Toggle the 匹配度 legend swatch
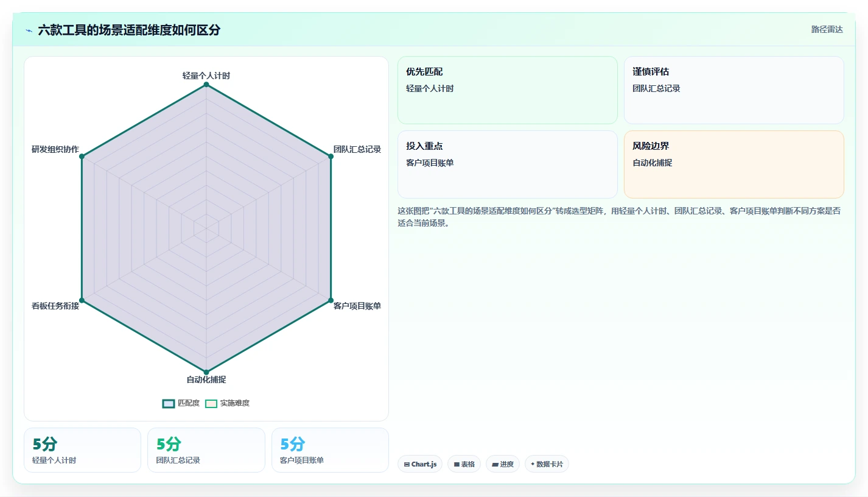868x497 pixels. (169, 403)
